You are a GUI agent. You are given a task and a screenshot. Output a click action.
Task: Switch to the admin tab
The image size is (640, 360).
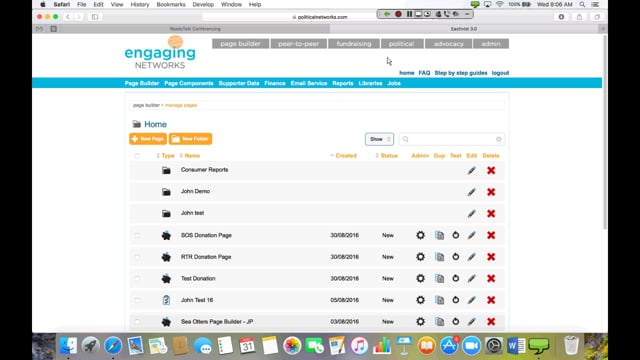[x=491, y=44]
